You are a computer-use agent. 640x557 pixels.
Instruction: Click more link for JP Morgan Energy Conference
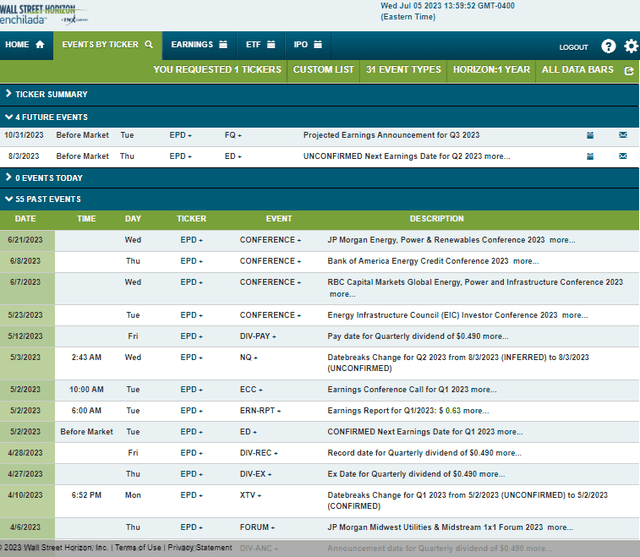point(562,240)
